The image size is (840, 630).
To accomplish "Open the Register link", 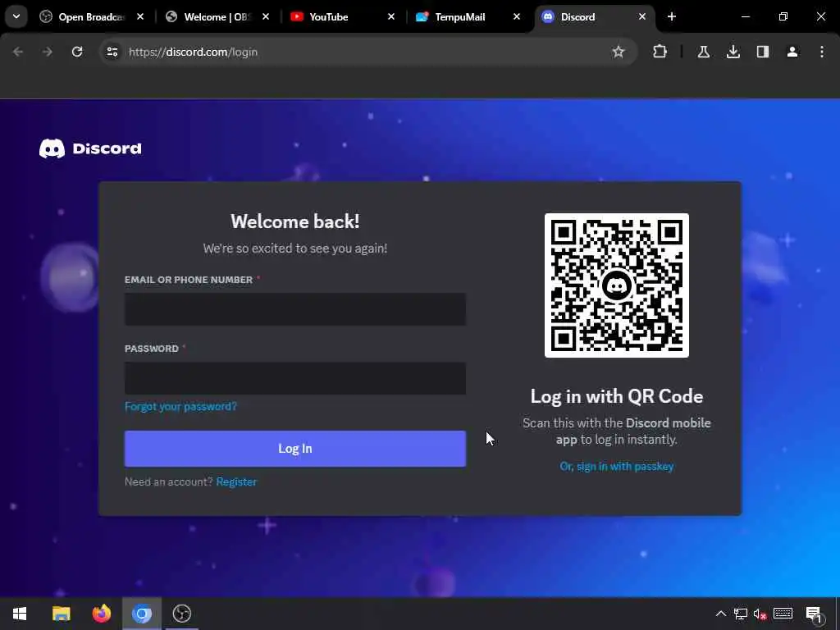I will pos(236,482).
